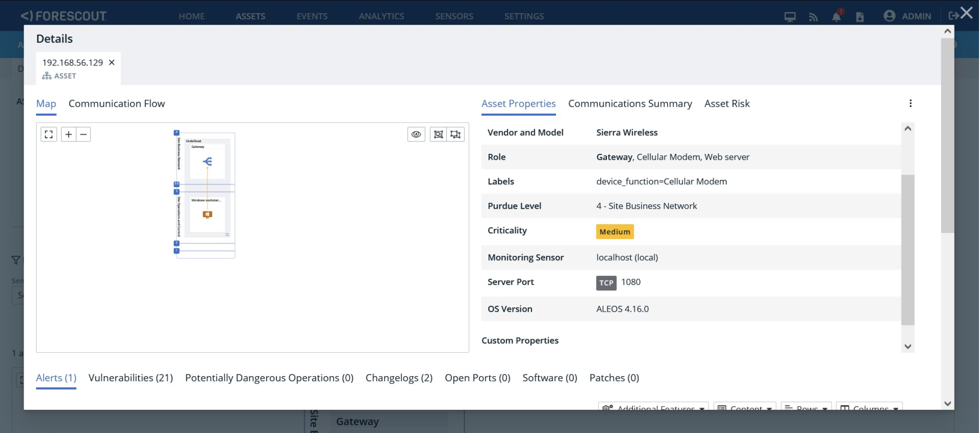Open the notifications bell icon
The width and height of the screenshot is (980, 433).
pyautogui.click(x=837, y=17)
